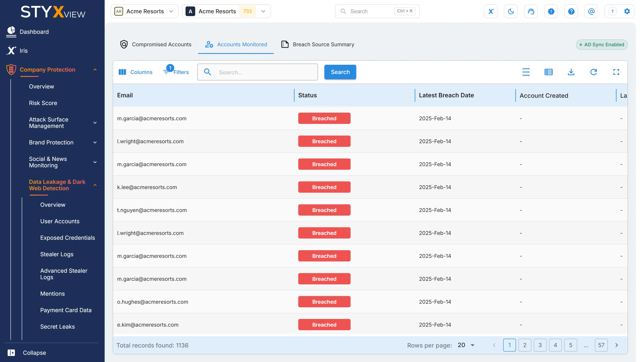This screenshot has width=644, height=362.
Task: Open the Iris assistant icon in top bar
Action: pos(490,11)
